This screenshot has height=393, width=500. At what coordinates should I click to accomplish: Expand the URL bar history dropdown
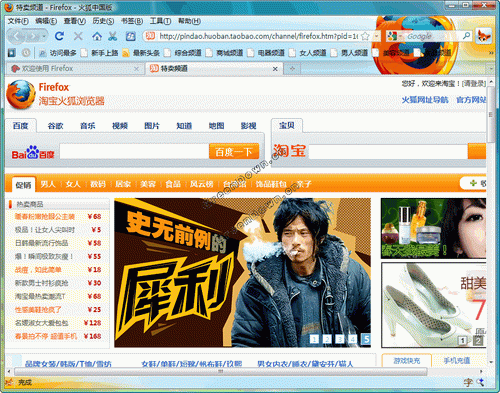point(376,36)
